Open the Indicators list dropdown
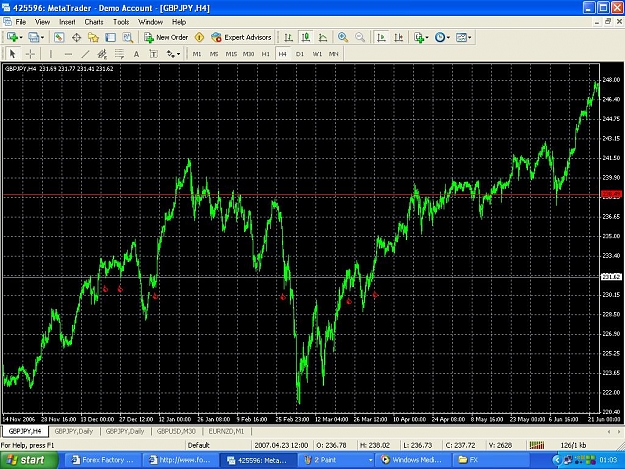 (x=421, y=37)
